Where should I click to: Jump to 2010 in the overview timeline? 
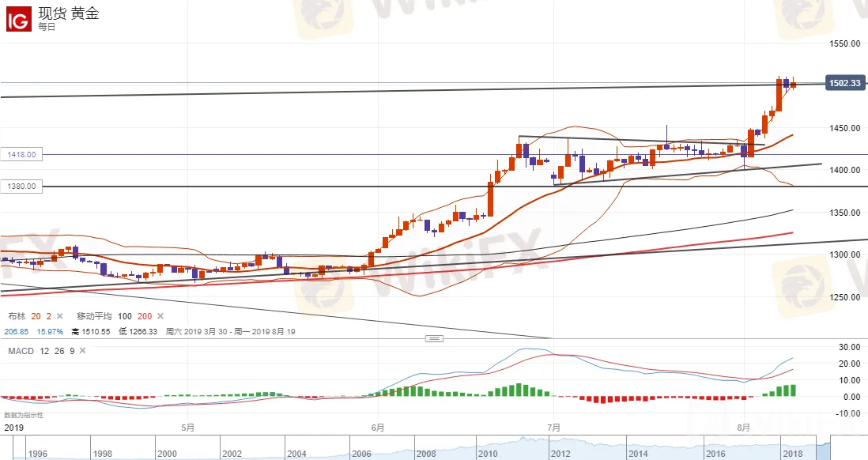488,454
